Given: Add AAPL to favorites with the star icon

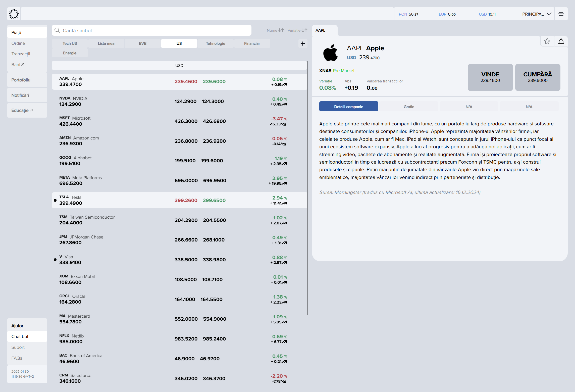Looking at the screenshot, I should pyautogui.click(x=547, y=41).
